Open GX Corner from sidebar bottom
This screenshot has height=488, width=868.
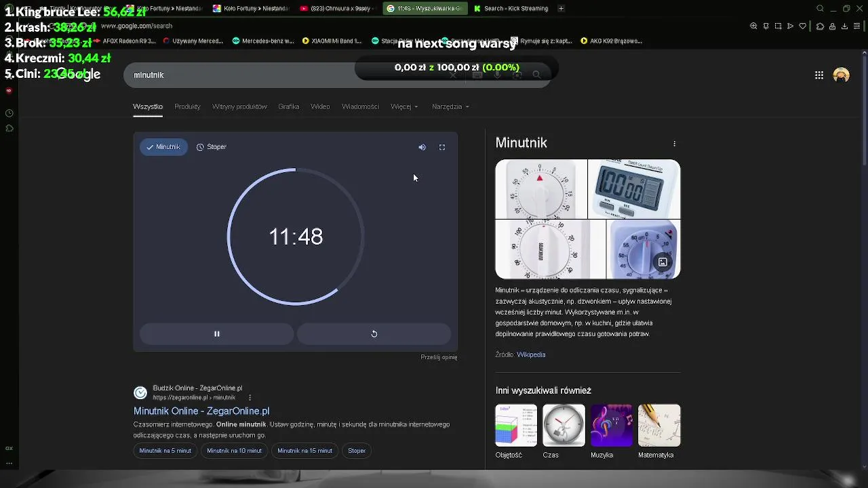tap(9, 449)
